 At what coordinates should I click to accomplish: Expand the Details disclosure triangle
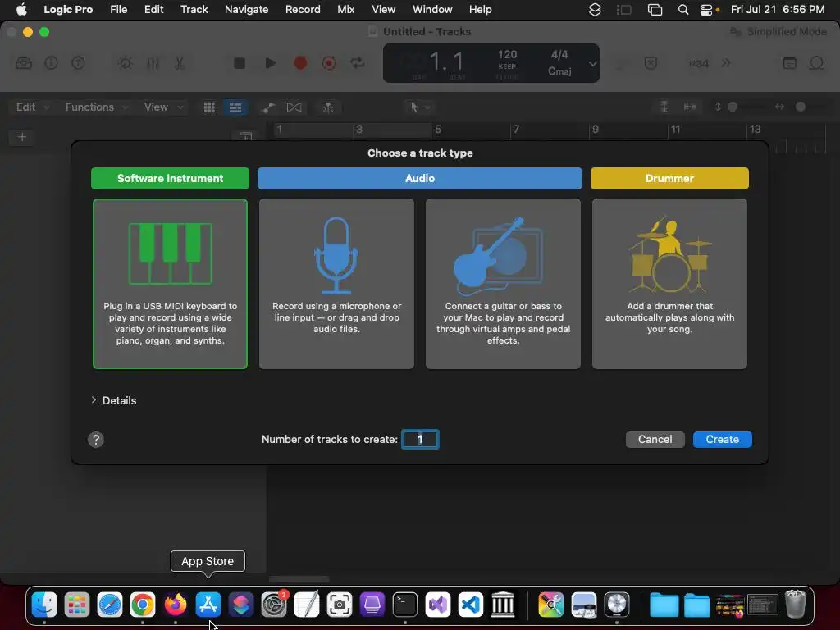coord(94,400)
